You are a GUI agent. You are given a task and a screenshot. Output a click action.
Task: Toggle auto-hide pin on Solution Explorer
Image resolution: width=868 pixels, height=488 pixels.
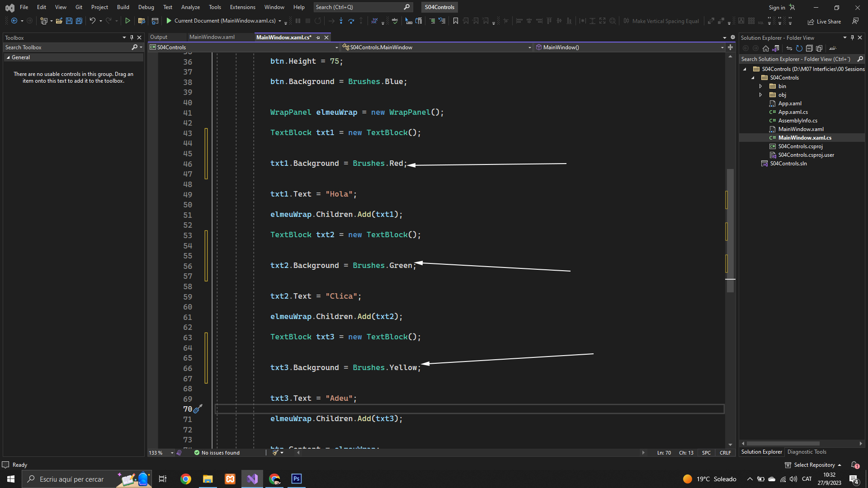[852, 38]
